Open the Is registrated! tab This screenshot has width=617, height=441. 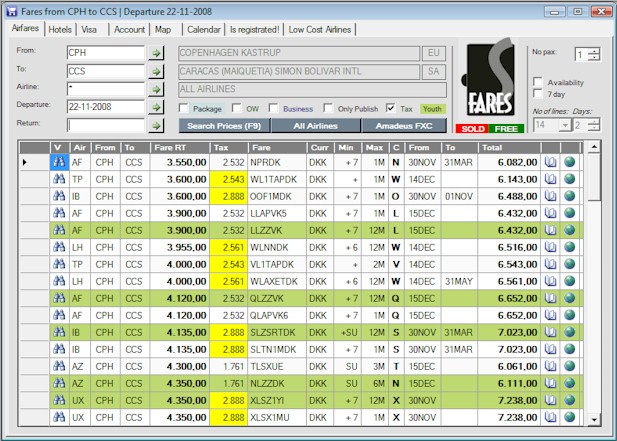click(x=254, y=30)
